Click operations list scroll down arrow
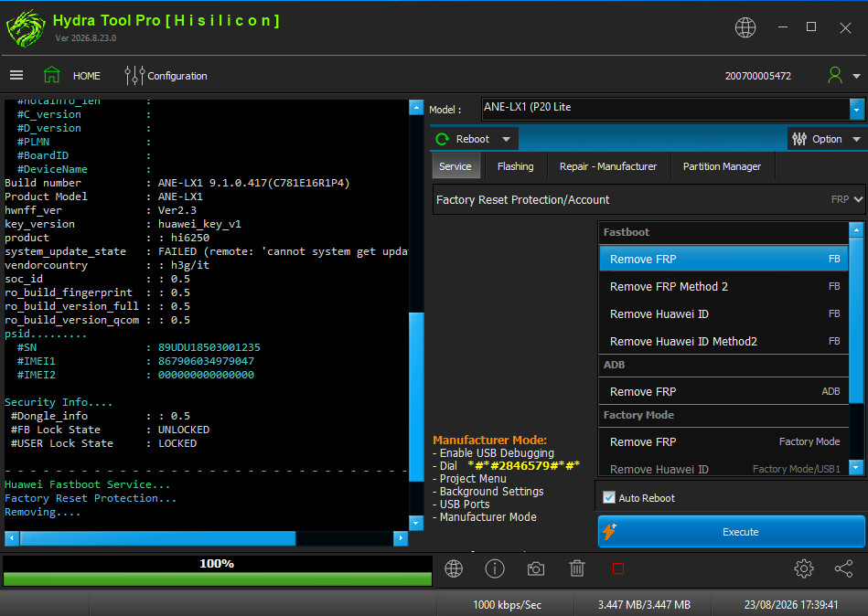The height and width of the screenshot is (616, 868). (x=856, y=467)
